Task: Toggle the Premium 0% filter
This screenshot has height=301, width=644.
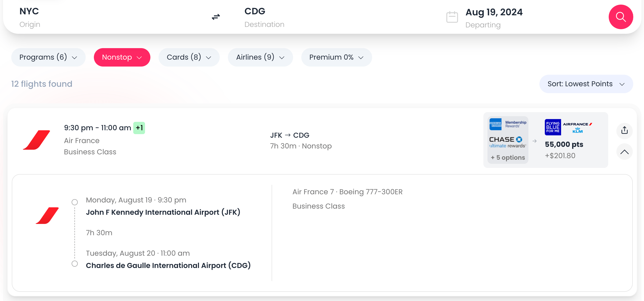Action: tap(336, 57)
